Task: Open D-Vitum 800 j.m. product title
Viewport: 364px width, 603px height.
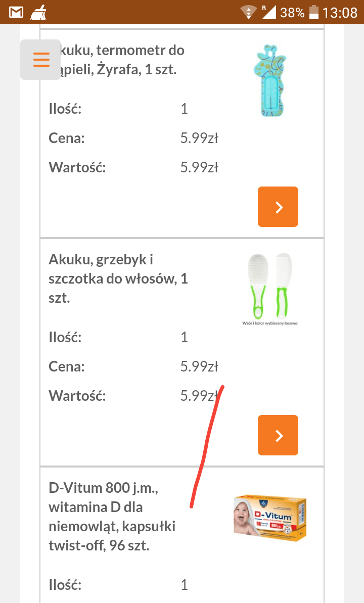Action: click(112, 517)
